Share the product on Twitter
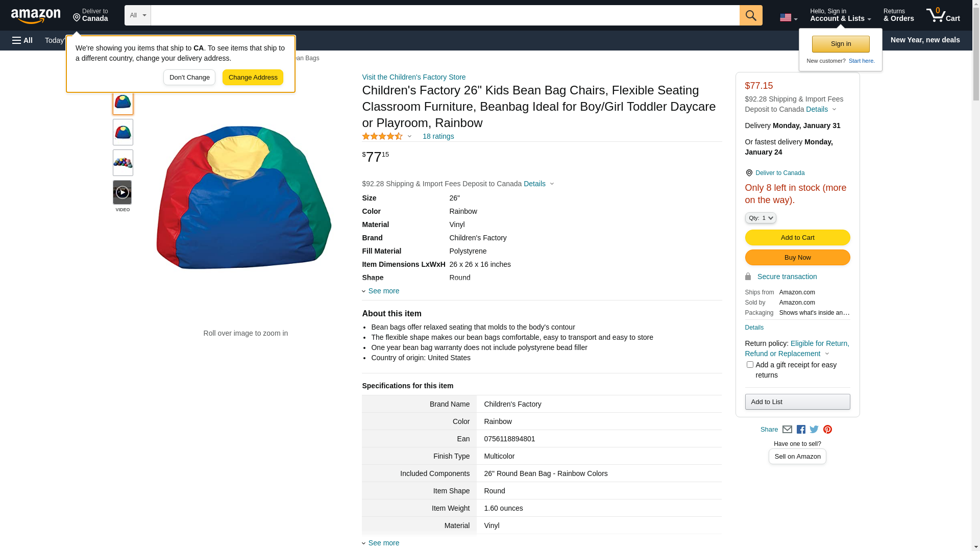 814,430
